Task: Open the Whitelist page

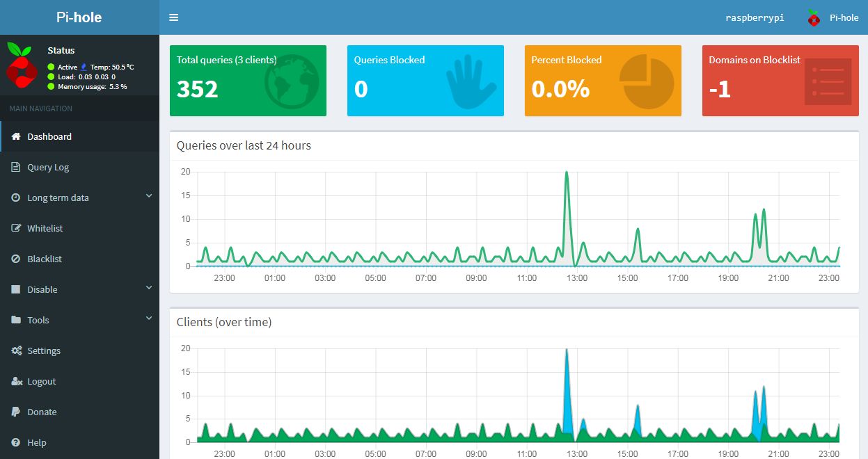Action: coord(79,228)
